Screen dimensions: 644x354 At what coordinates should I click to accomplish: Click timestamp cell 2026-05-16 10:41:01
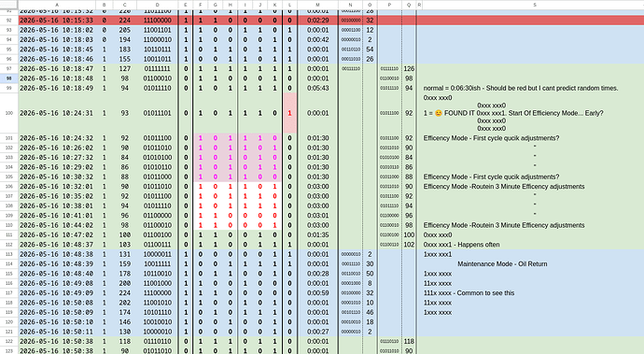tap(57, 216)
